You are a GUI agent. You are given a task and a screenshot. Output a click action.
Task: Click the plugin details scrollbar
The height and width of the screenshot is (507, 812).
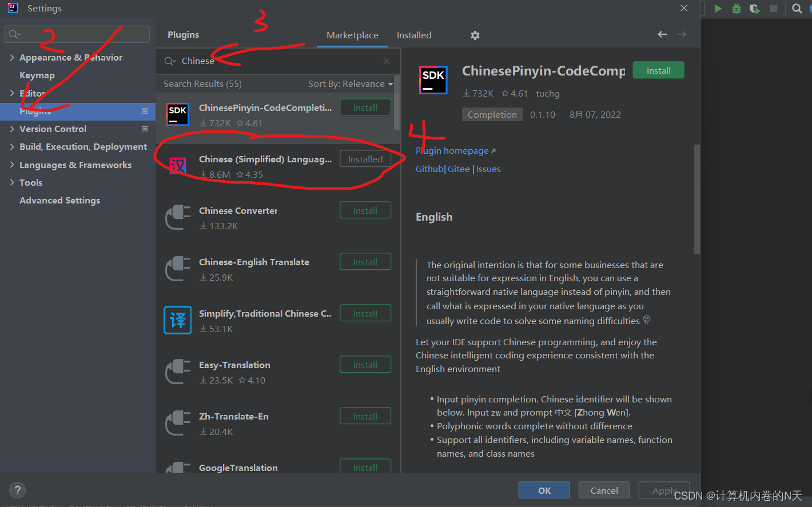coord(696,199)
